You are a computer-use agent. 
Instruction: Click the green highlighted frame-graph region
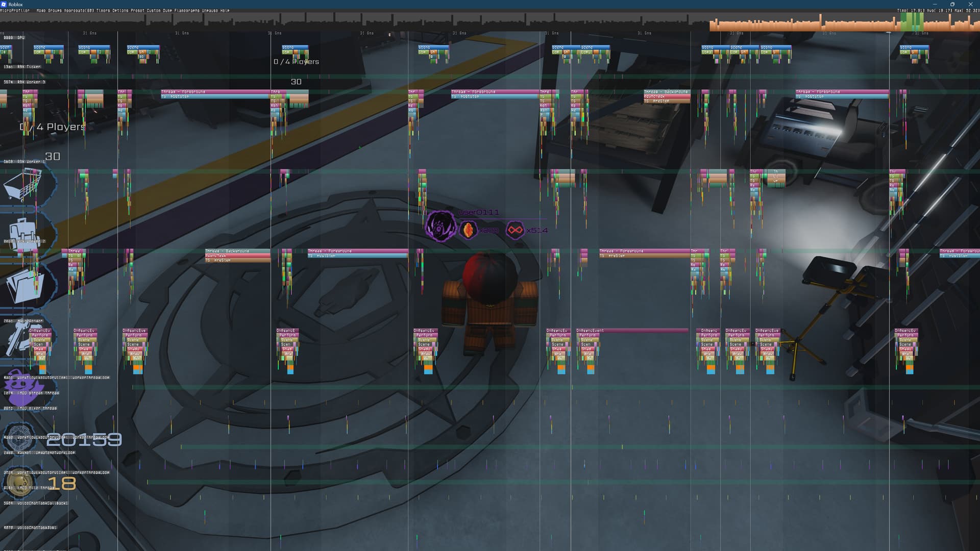(x=912, y=22)
